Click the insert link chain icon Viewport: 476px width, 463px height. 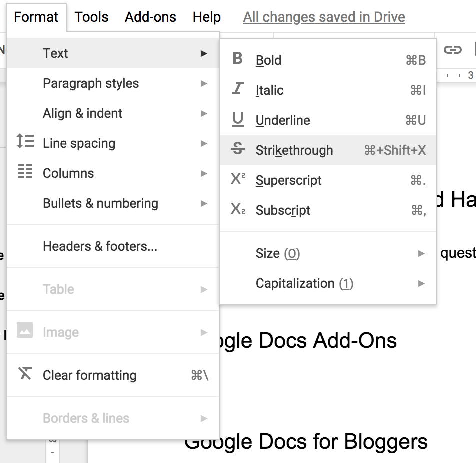point(452,49)
